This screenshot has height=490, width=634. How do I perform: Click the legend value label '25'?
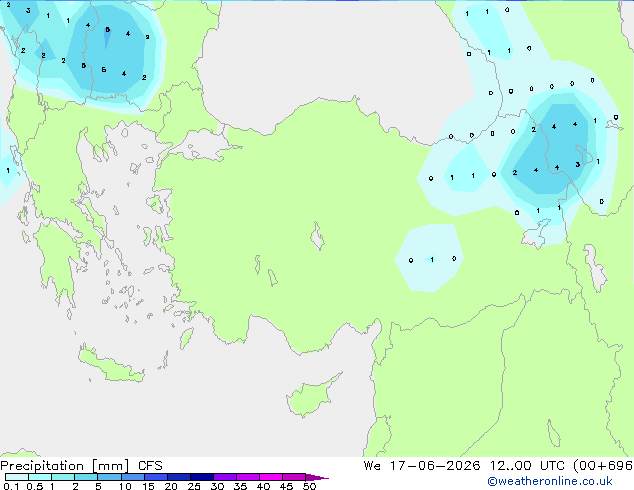(194, 486)
